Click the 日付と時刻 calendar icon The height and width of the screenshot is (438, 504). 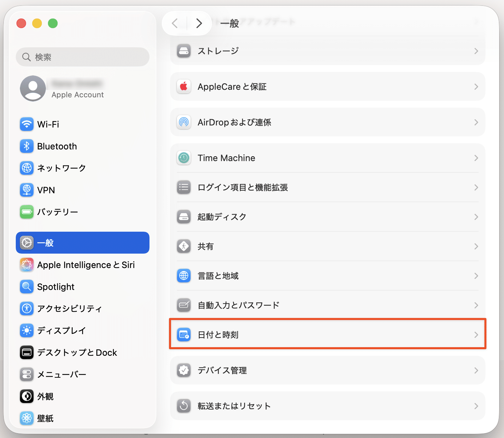click(184, 335)
